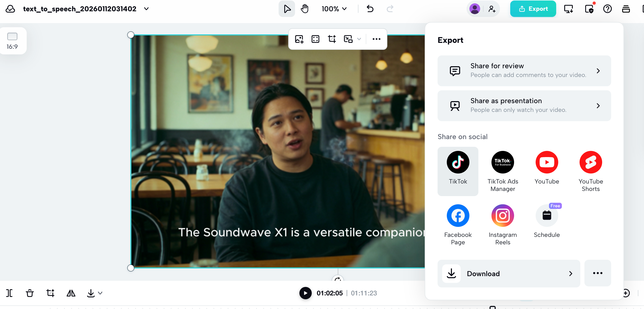
Task: Select the 16:9 scene thumbnail
Action: click(13, 41)
